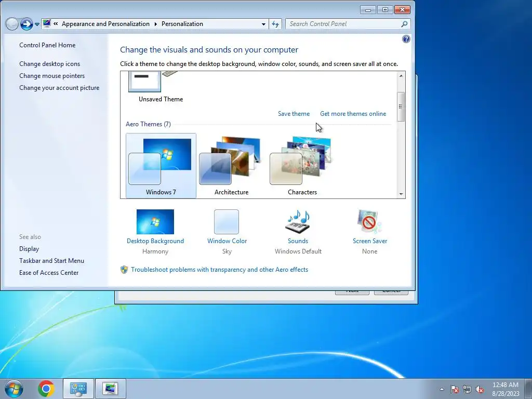Click the network tray icon

[467, 389]
